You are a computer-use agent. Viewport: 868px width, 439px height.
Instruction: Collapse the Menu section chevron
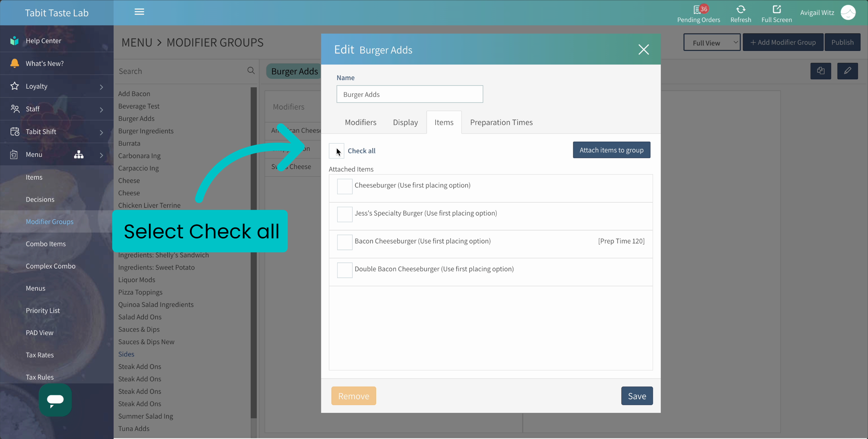pyautogui.click(x=101, y=155)
